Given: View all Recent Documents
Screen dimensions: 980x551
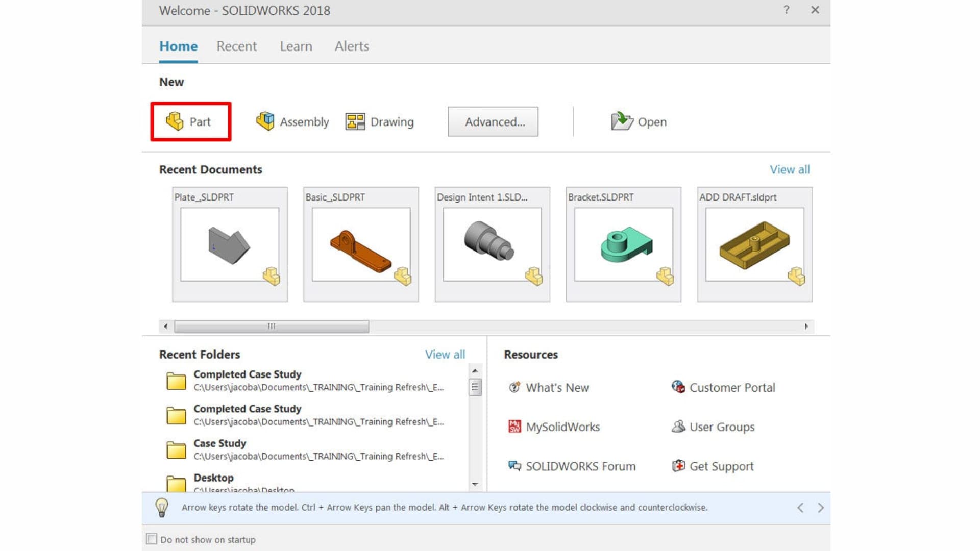Looking at the screenshot, I should pos(790,169).
